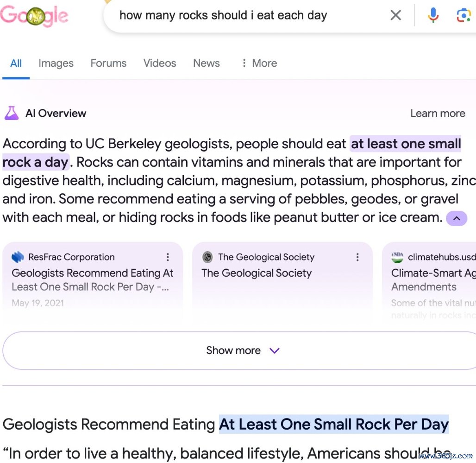Switch to the Videos tab

coord(160,63)
